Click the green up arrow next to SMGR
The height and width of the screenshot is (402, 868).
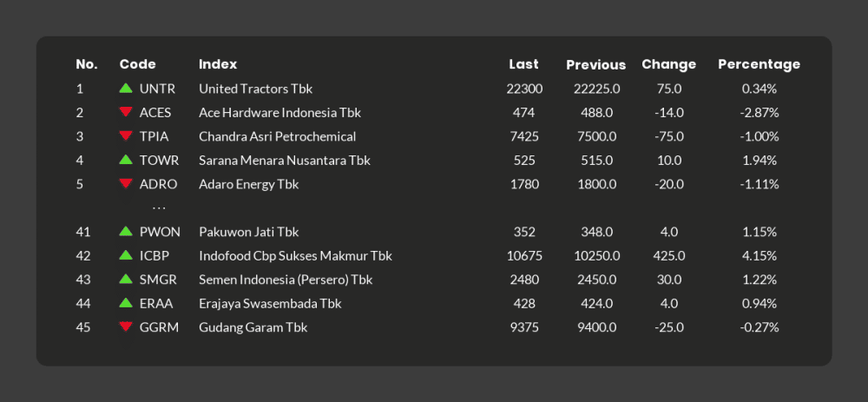(x=126, y=279)
